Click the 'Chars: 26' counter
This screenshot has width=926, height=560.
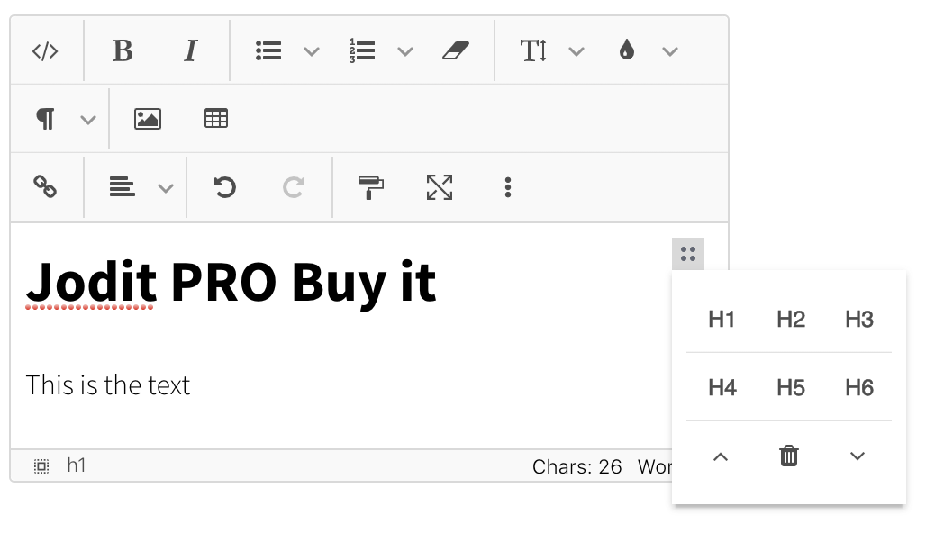click(x=576, y=466)
